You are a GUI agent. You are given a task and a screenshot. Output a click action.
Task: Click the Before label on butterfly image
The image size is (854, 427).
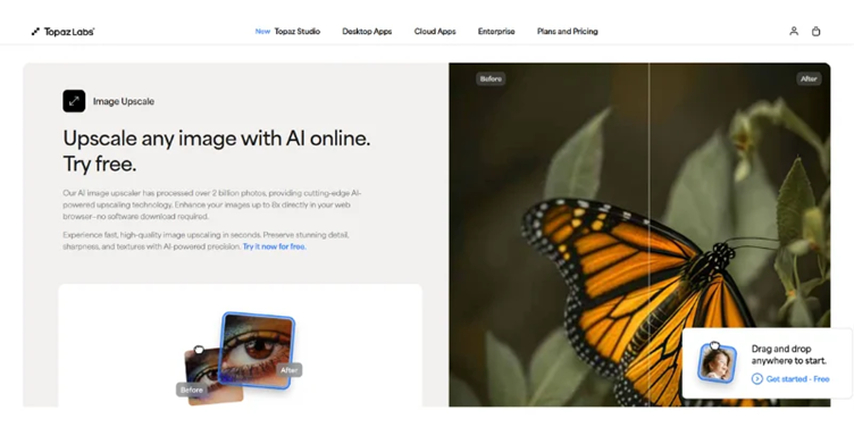coord(491,79)
